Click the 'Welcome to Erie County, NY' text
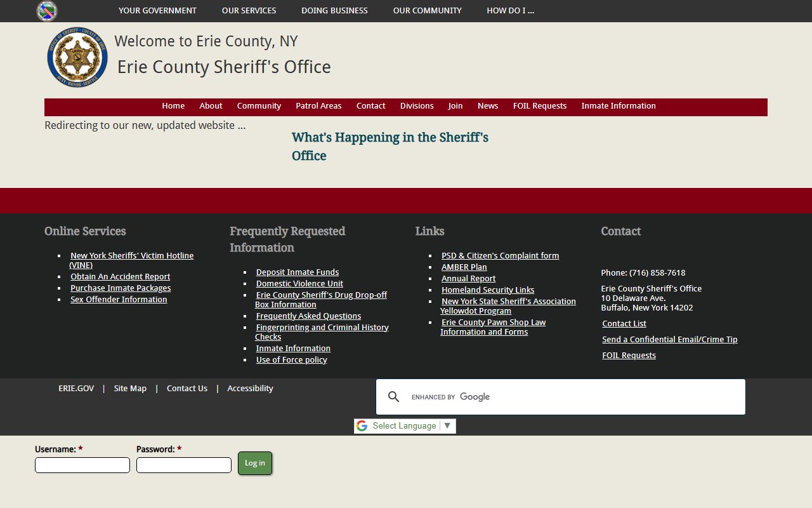The height and width of the screenshot is (508, 812). (x=206, y=41)
